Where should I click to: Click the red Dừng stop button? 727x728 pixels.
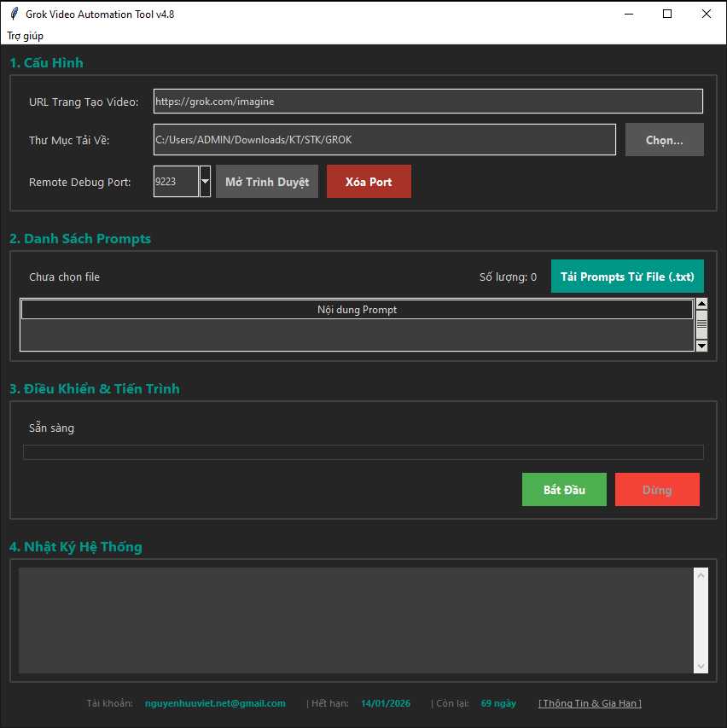pyautogui.click(x=657, y=489)
